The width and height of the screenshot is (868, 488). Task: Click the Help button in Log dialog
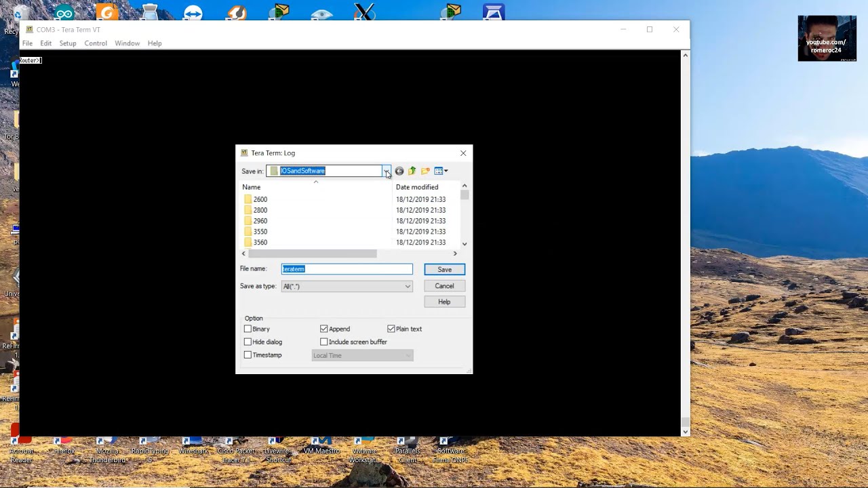445,302
